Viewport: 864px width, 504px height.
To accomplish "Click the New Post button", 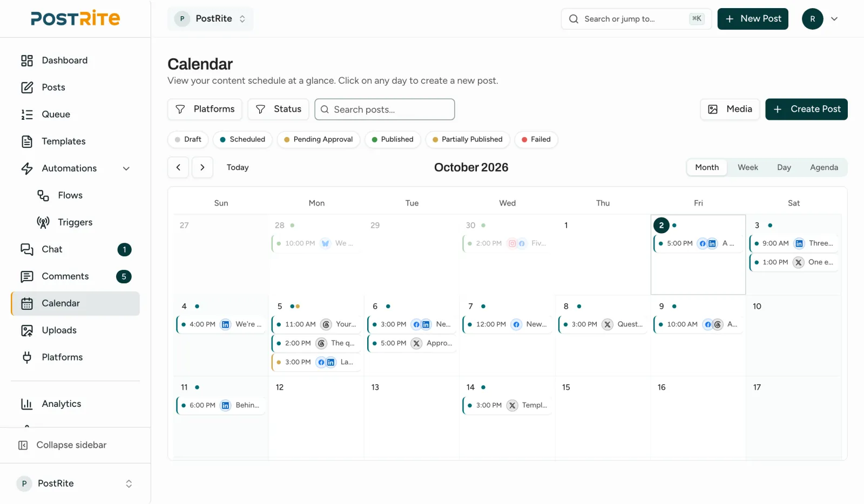I will (753, 19).
